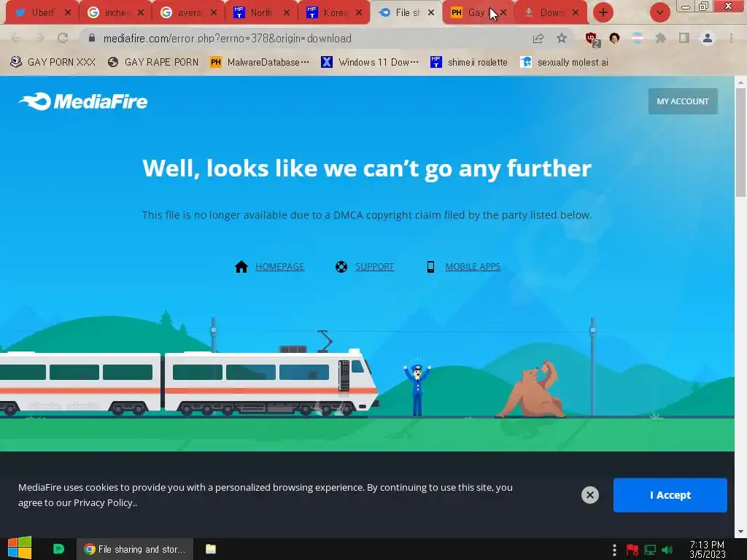Show hidden tray icons via three dots
The width and height of the screenshot is (747, 560).
coord(614,550)
